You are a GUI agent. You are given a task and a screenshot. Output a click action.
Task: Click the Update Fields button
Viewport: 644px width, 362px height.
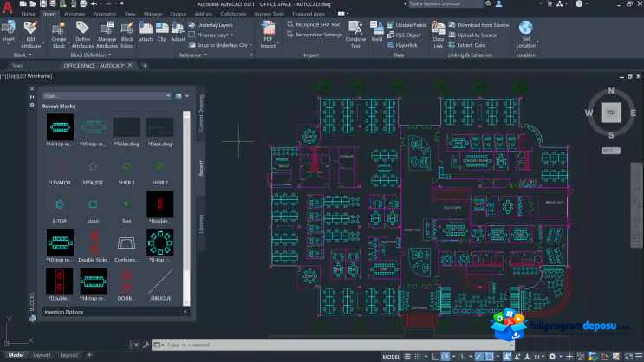pyautogui.click(x=407, y=25)
